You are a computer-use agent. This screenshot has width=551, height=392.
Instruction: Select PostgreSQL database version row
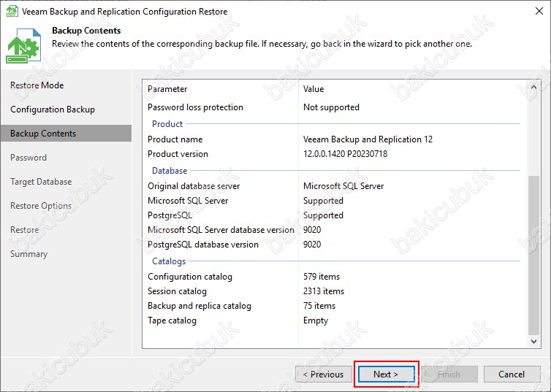[x=334, y=245]
